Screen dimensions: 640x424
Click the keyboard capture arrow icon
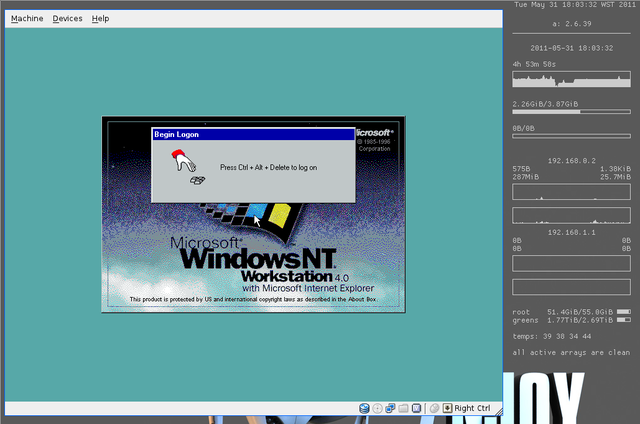coord(448,408)
